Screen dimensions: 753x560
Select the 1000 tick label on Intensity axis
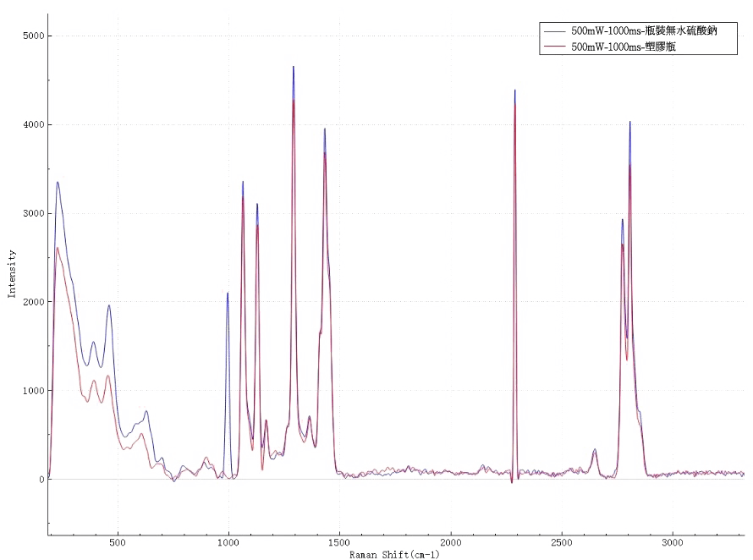[34, 391]
